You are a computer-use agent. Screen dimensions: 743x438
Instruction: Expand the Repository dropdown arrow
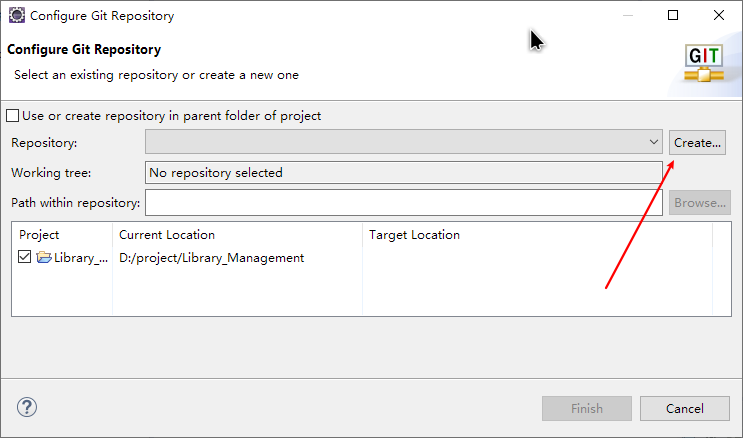pyautogui.click(x=653, y=142)
